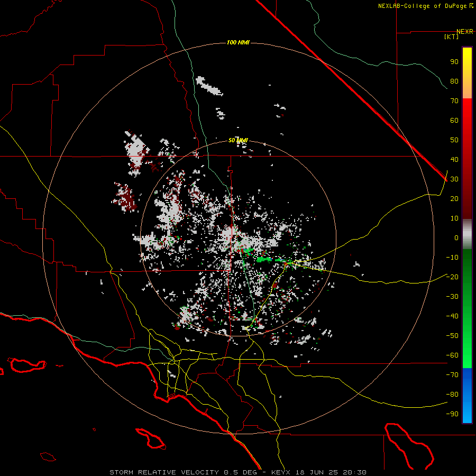Click the -90 value on velocity scale
The image size is (476, 476).
pyautogui.click(x=452, y=414)
